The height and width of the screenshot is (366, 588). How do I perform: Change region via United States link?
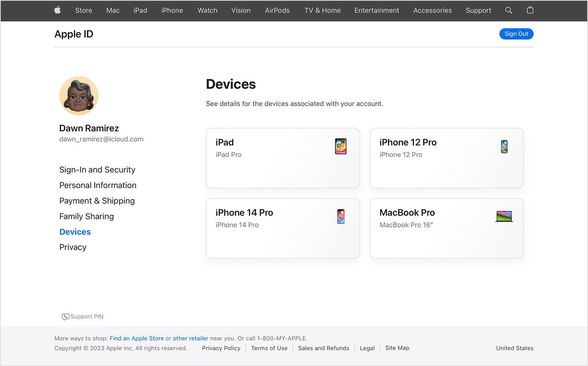(514, 348)
